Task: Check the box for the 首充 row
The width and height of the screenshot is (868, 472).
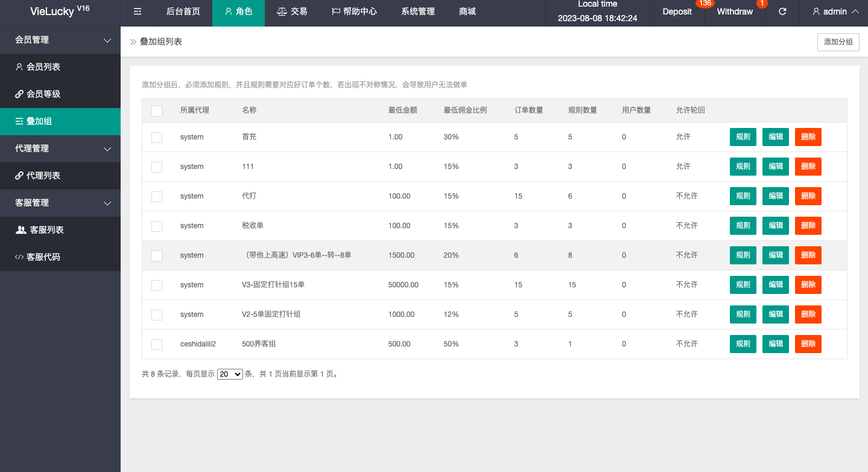Action: click(x=157, y=138)
